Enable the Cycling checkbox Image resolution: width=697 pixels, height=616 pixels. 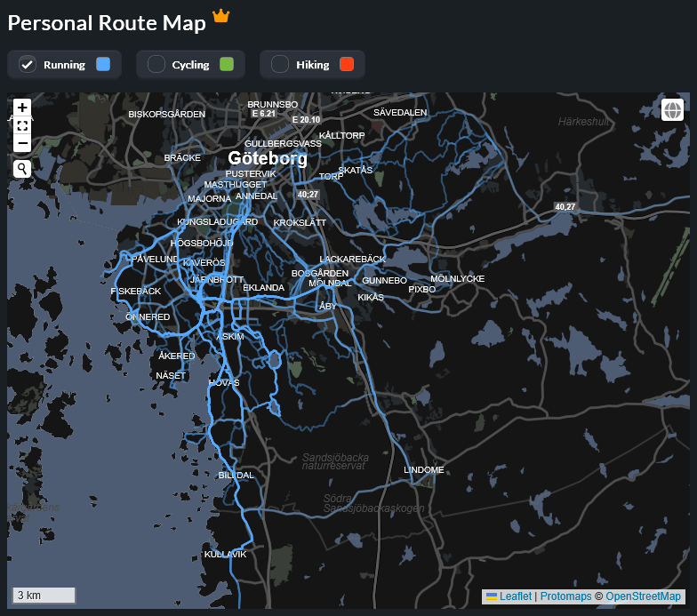coord(156,64)
